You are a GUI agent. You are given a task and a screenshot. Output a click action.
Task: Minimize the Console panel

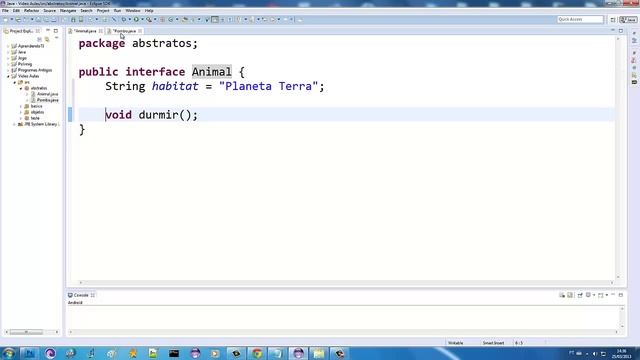[x=613, y=295]
